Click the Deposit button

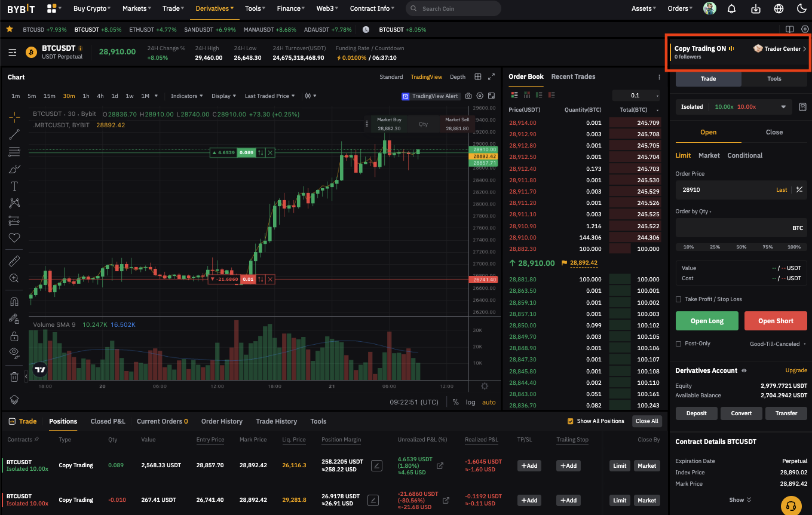click(x=696, y=413)
